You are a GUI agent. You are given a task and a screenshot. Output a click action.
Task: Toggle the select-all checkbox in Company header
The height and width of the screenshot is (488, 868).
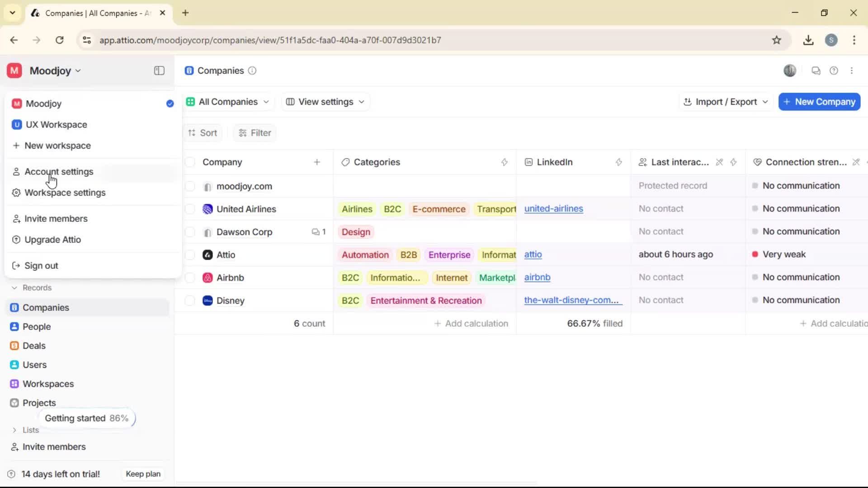[x=190, y=162]
